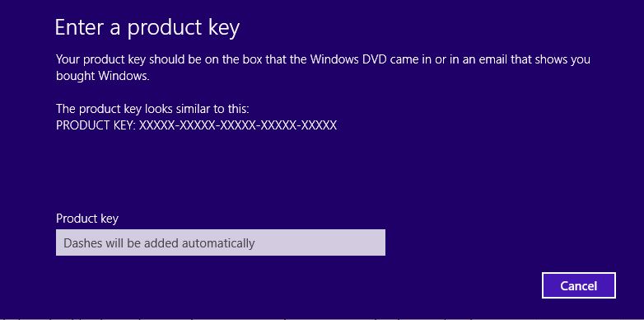Image resolution: width=644 pixels, height=320 pixels.
Task: Click the 'PRODUCT KEY:' prefix text
Action: tap(96, 125)
